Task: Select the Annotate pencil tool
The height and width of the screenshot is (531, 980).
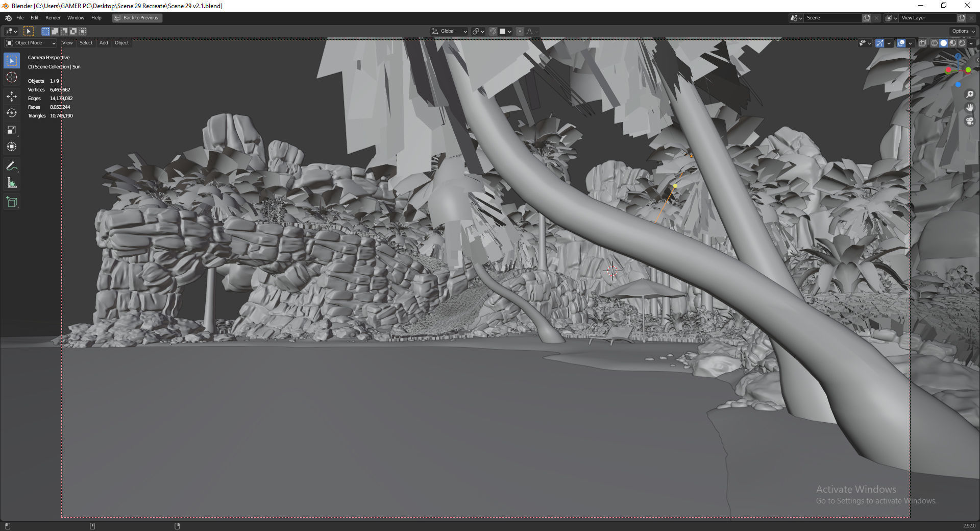Action: click(x=12, y=166)
